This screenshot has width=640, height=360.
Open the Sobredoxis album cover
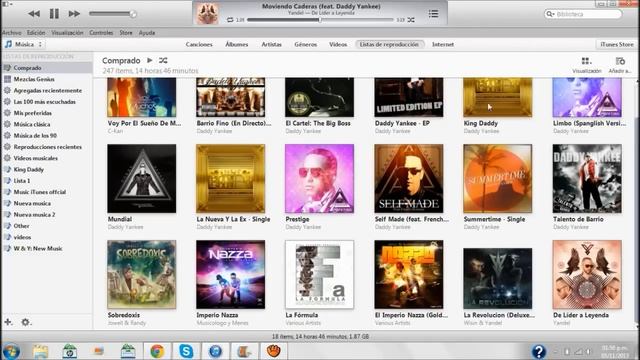(x=142, y=274)
